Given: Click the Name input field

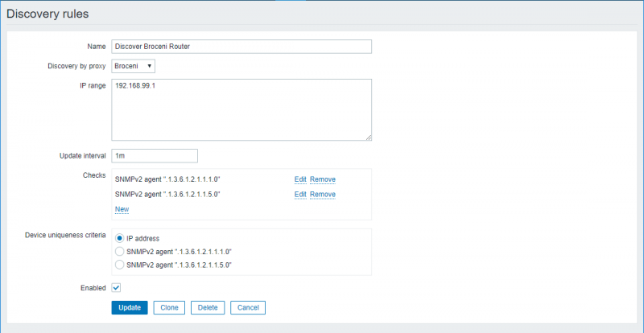Looking at the screenshot, I should pos(242,47).
